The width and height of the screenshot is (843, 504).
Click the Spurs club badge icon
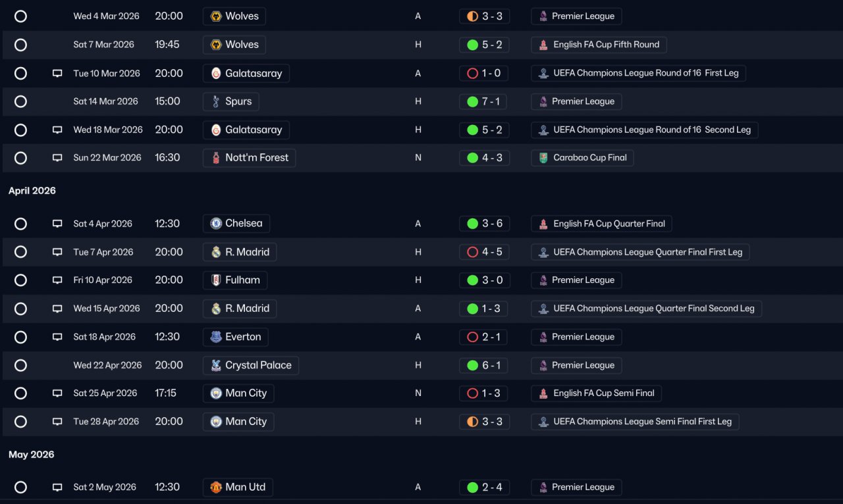tap(216, 102)
